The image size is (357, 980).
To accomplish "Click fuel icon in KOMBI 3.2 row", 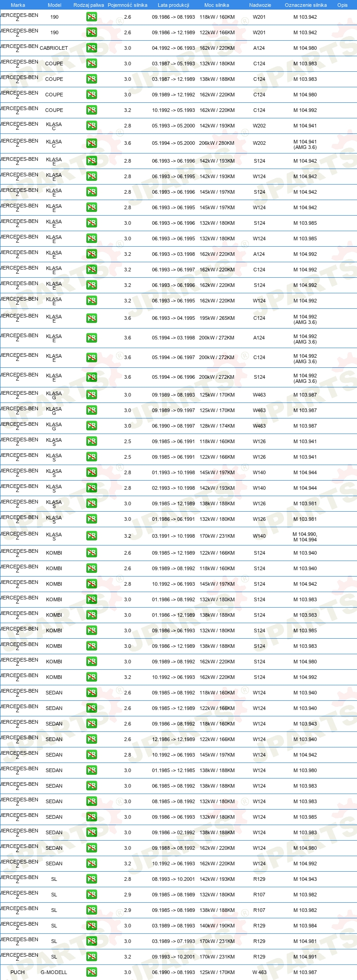I will coord(91,677).
